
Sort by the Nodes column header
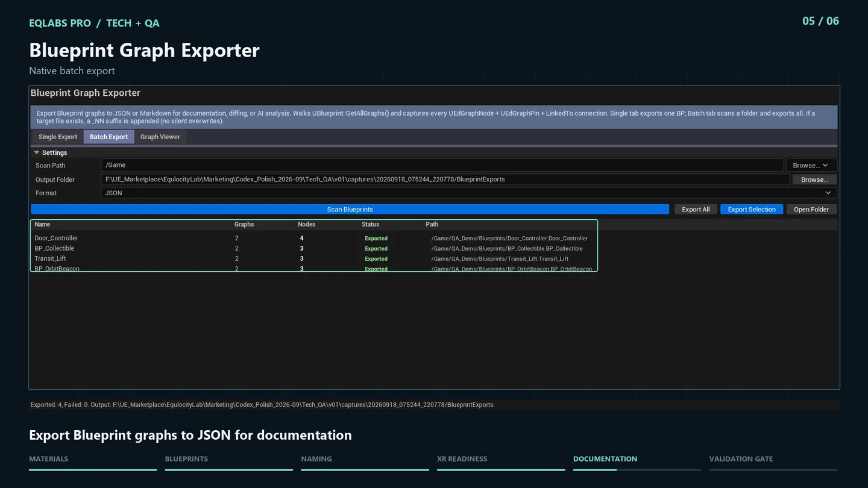pos(307,224)
